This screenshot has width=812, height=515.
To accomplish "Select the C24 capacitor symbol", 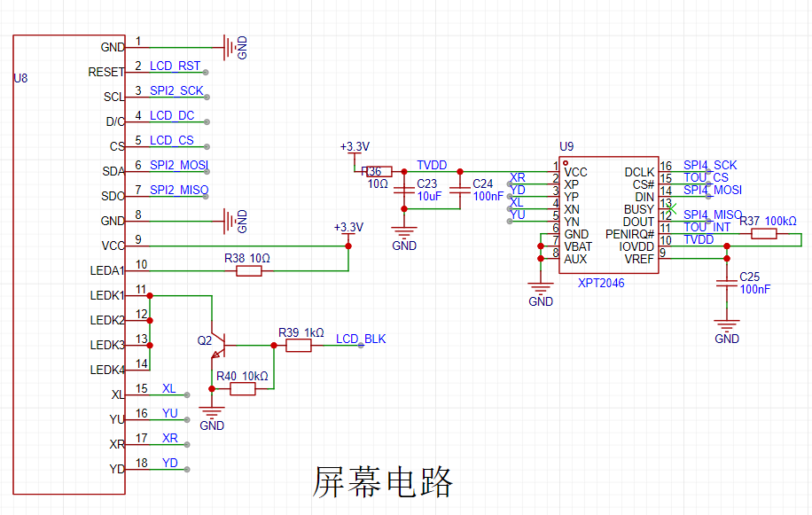I will click(x=460, y=190).
